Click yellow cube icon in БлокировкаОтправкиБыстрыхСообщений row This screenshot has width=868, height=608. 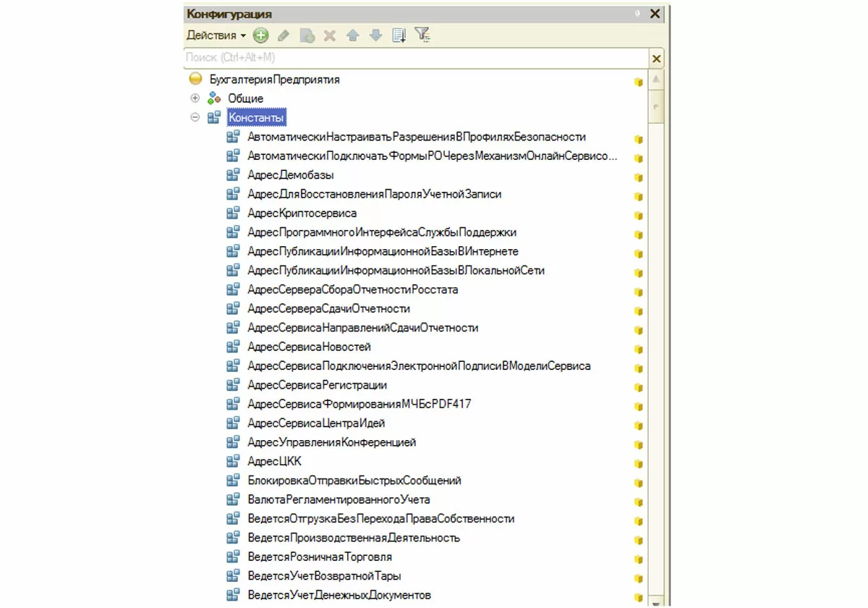click(x=638, y=483)
